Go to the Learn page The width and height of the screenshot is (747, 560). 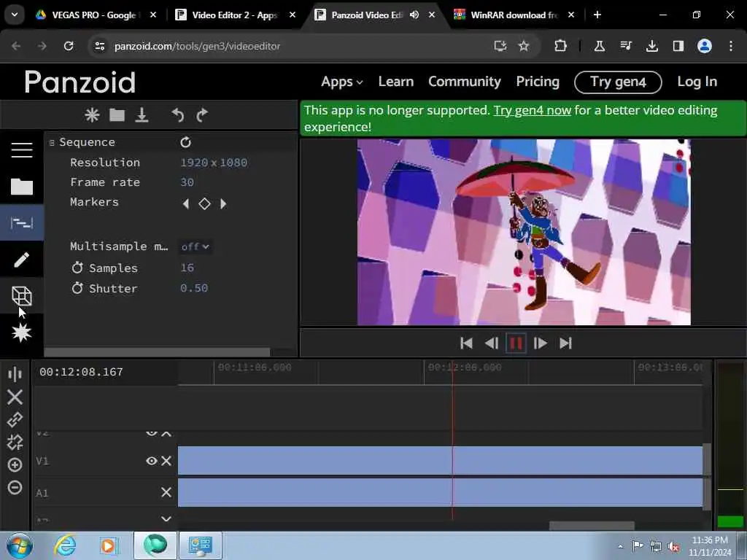[396, 82]
